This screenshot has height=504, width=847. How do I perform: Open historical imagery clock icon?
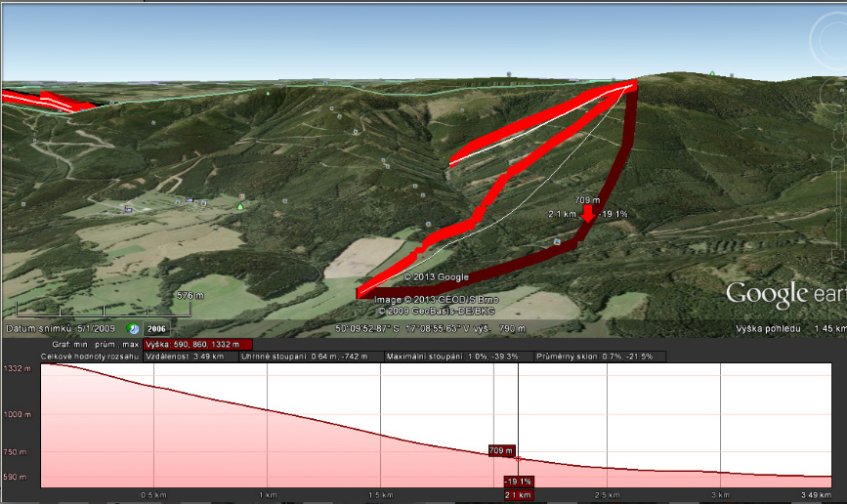pos(132,329)
